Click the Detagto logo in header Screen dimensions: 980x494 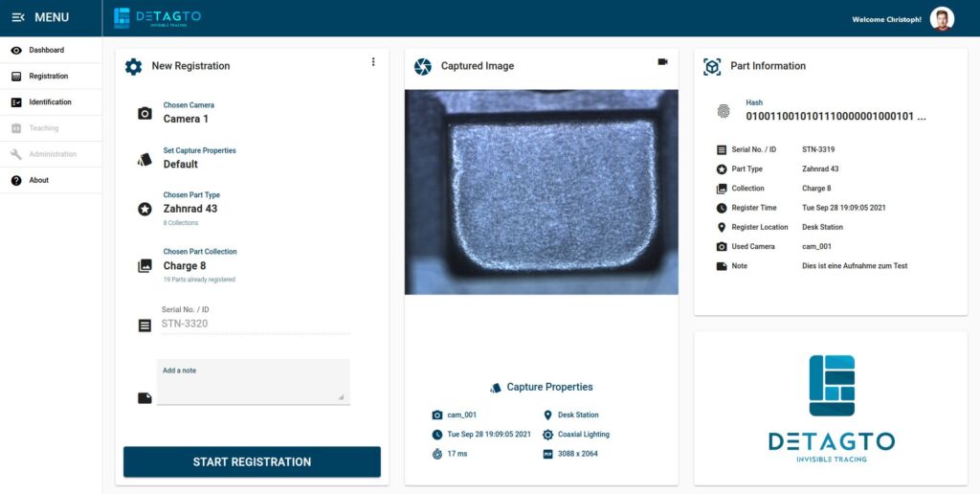157,17
